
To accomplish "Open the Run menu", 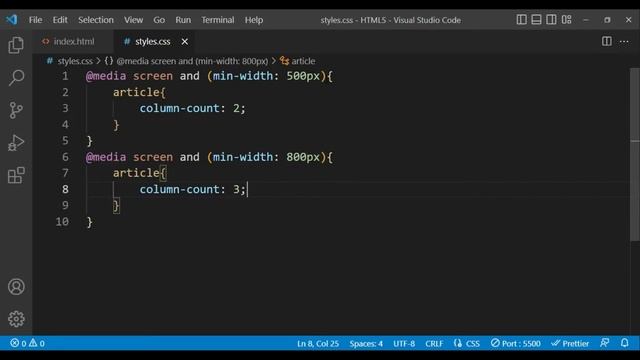I will pyautogui.click(x=183, y=20).
